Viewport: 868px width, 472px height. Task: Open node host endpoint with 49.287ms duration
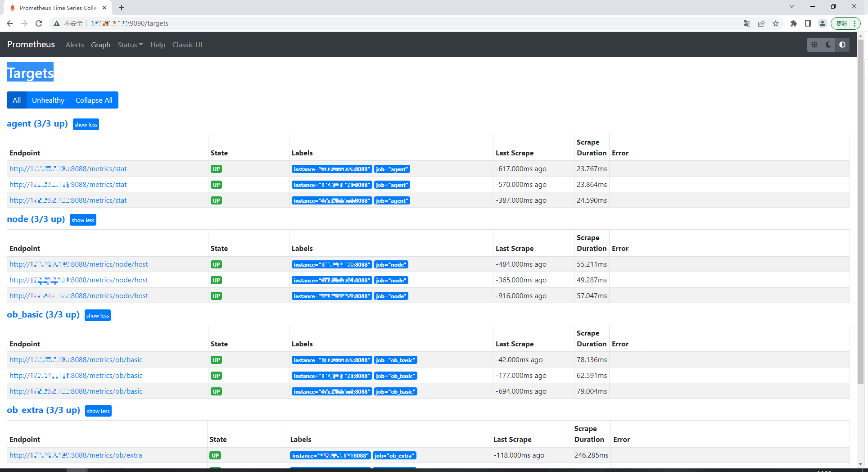tap(79, 280)
